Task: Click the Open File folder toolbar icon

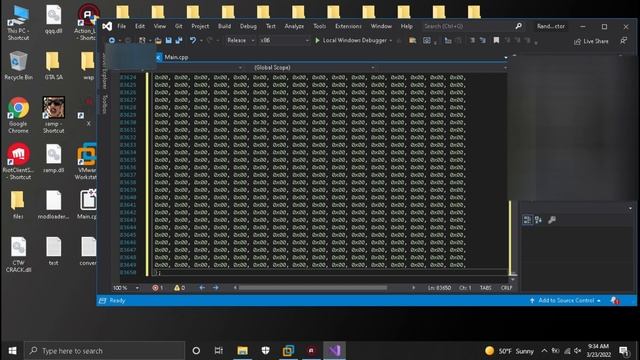Action: click(x=158, y=40)
